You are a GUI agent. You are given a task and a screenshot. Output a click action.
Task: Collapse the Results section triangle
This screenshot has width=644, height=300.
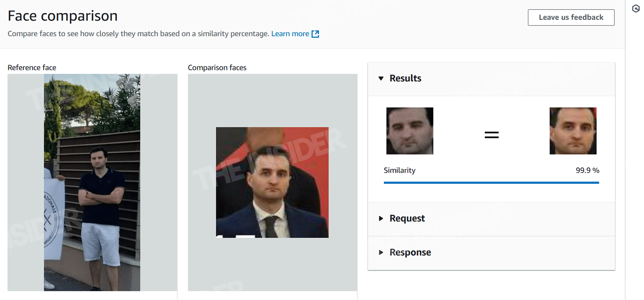[x=381, y=78]
